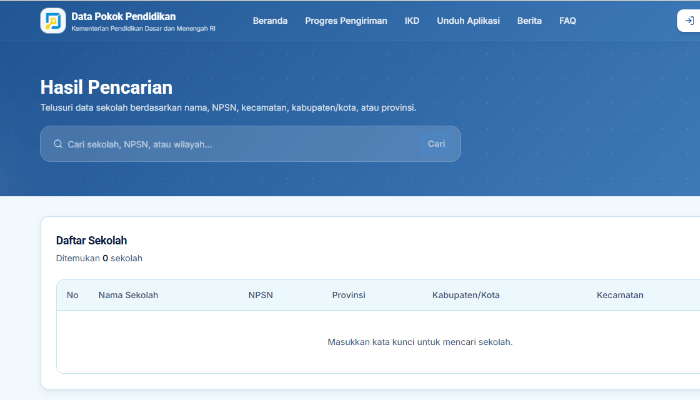Go to Unduh Aplikasi
Screen dimensions: 700x400
click(468, 21)
